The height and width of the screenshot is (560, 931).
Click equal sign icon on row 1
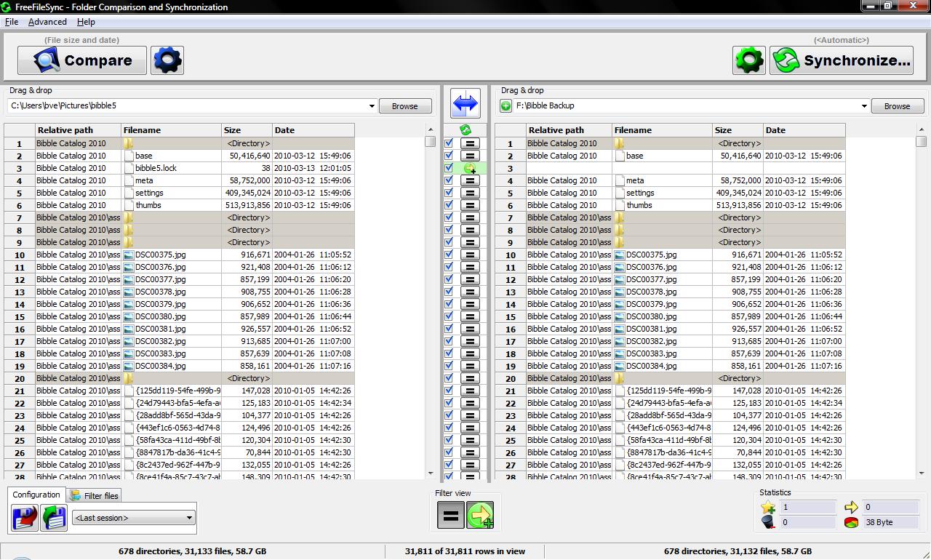470,143
